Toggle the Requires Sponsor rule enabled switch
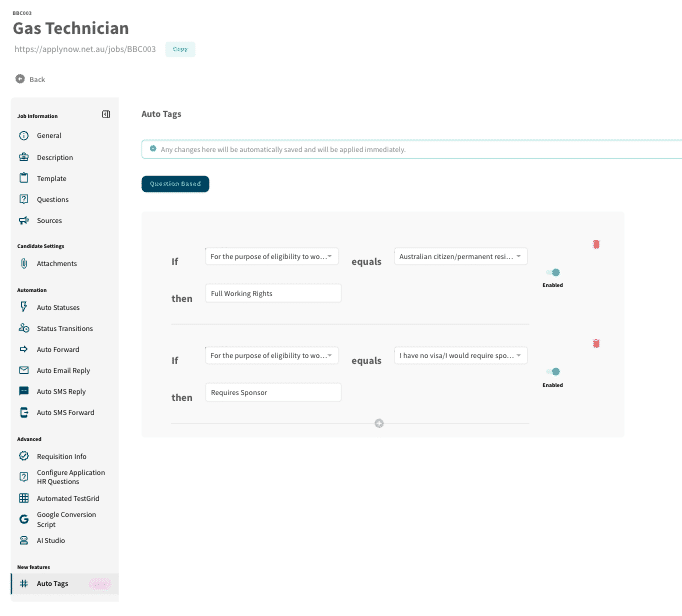Viewport: 682px width, 616px height. pyautogui.click(x=553, y=371)
